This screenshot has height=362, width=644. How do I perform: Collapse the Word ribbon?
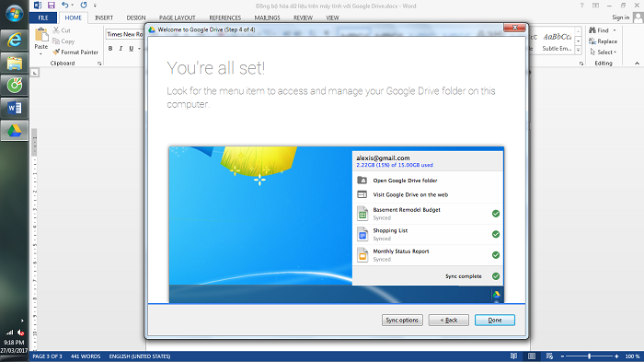(637, 64)
